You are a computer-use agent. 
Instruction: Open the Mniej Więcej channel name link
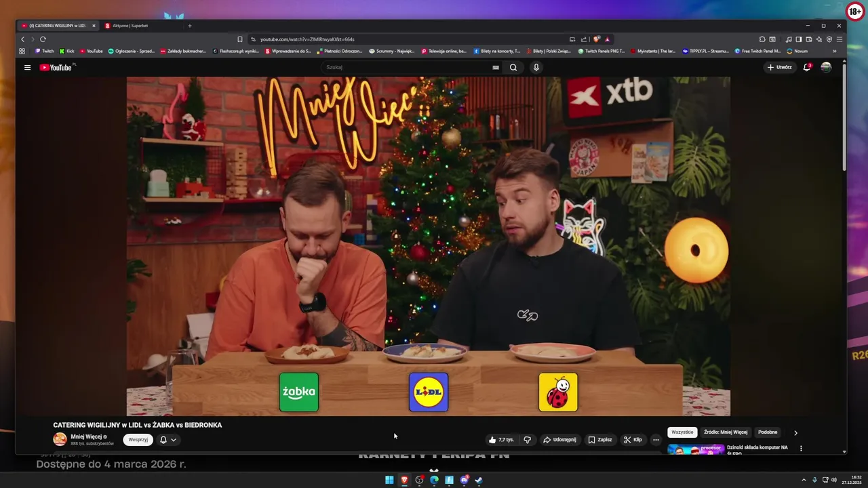click(x=87, y=436)
